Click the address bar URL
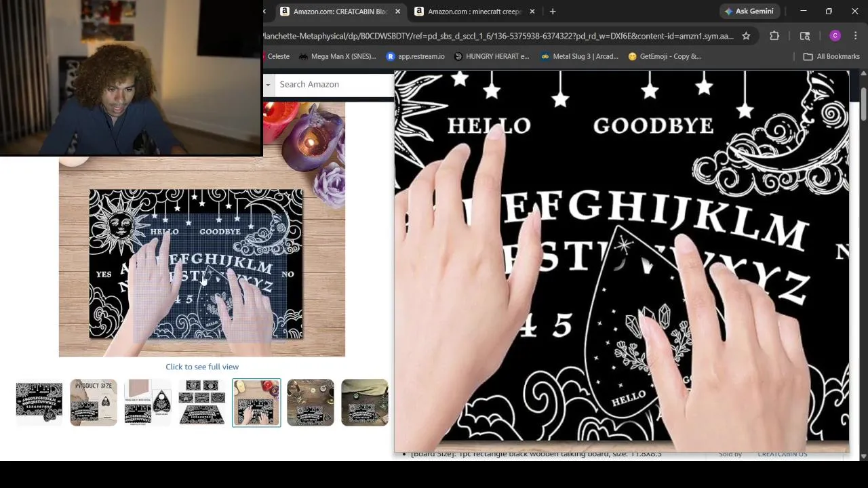This screenshot has width=868, height=488. point(498,36)
